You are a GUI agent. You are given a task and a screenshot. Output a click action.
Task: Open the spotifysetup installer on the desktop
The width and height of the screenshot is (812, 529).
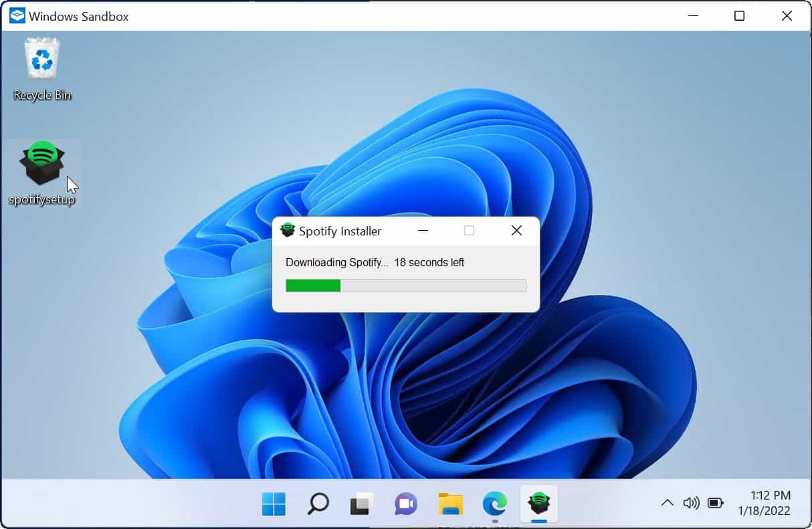(41, 161)
